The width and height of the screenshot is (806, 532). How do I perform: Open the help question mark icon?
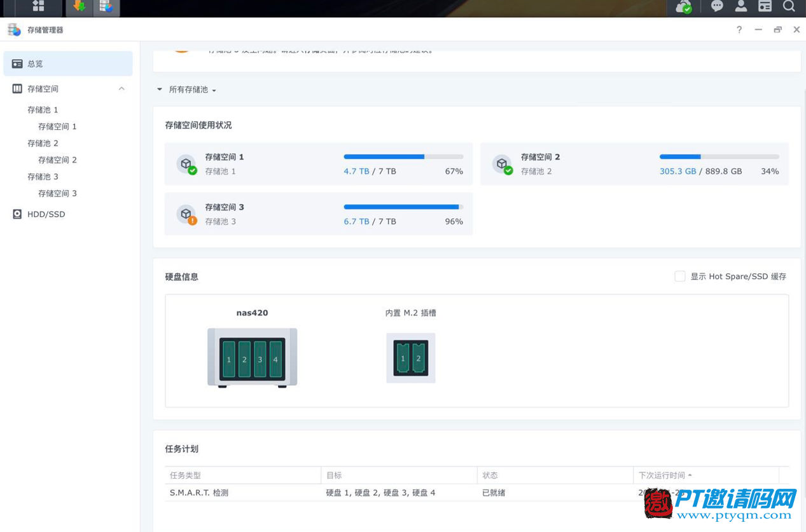[739, 30]
